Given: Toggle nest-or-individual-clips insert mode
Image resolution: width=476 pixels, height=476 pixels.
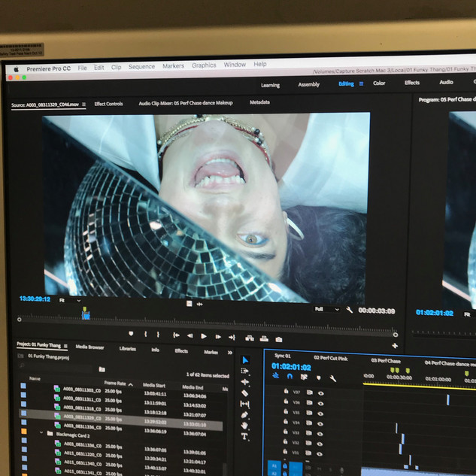Looking at the screenshot, I should coord(276,375).
